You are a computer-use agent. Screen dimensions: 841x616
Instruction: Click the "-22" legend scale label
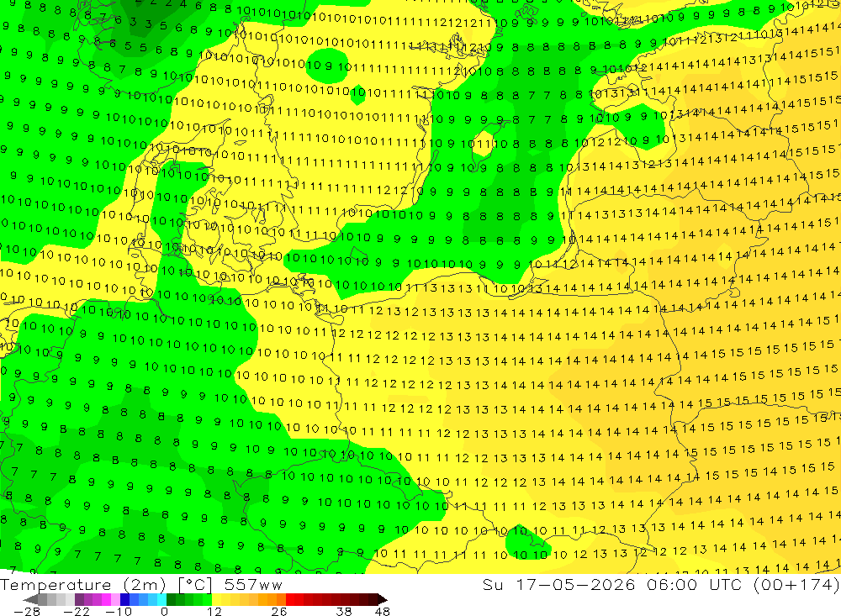(x=77, y=612)
